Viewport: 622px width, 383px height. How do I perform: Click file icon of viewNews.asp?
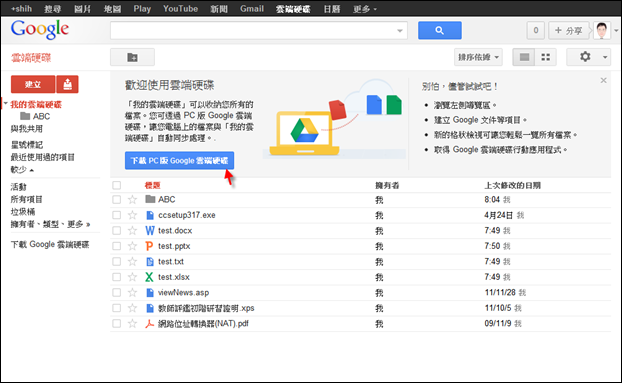click(150, 293)
